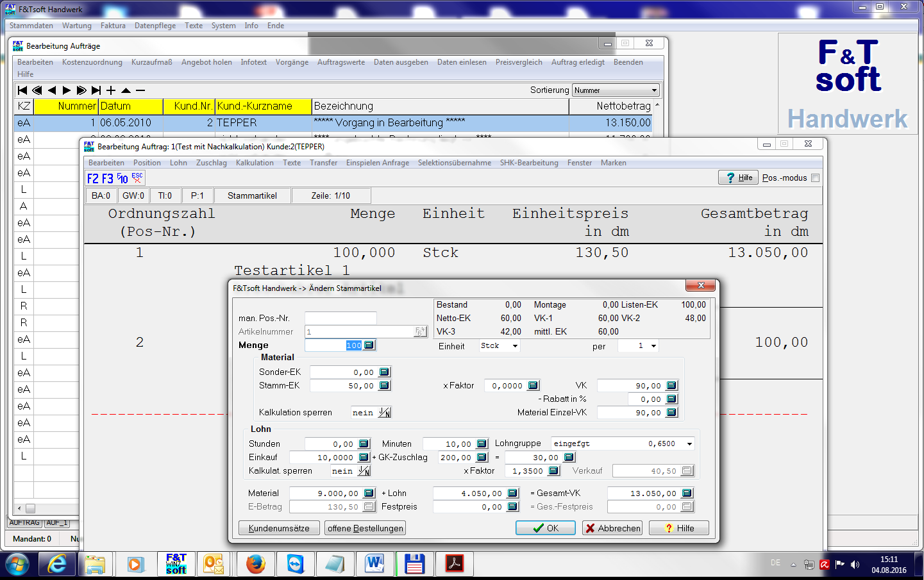Open SHK-Bearbeitung menu
The image size is (924, 580).
tap(529, 163)
